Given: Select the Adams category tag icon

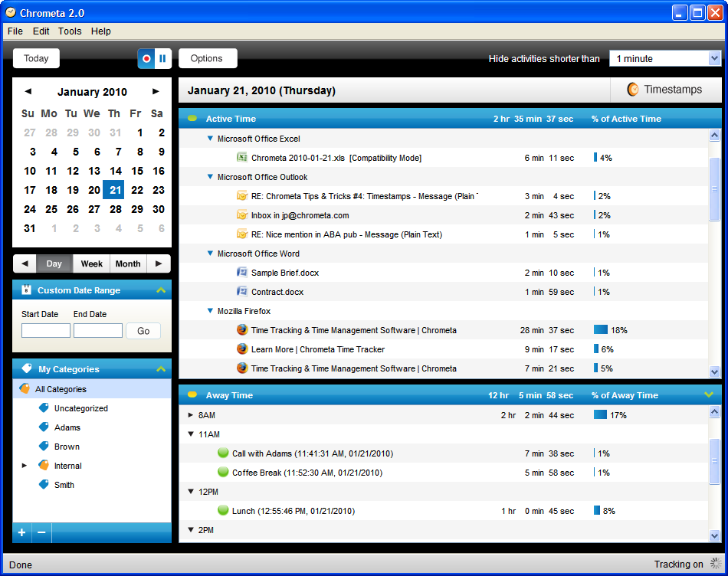Looking at the screenshot, I should 44,427.
